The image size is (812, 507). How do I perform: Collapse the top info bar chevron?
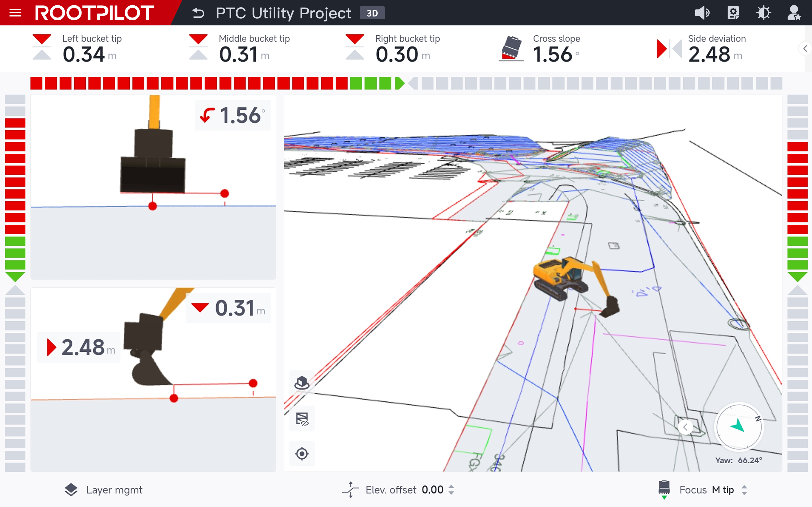(805, 48)
